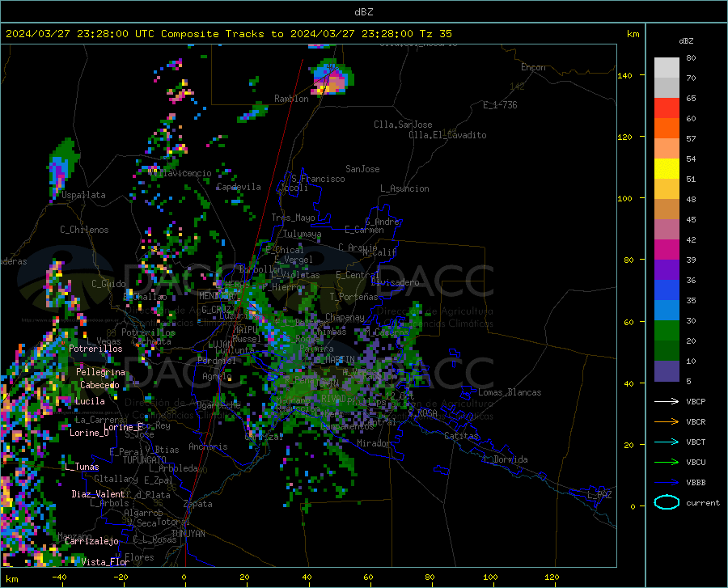Click the 'TUPUNGATO' city label
Viewport: 728px width, 588px height.
(145, 460)
